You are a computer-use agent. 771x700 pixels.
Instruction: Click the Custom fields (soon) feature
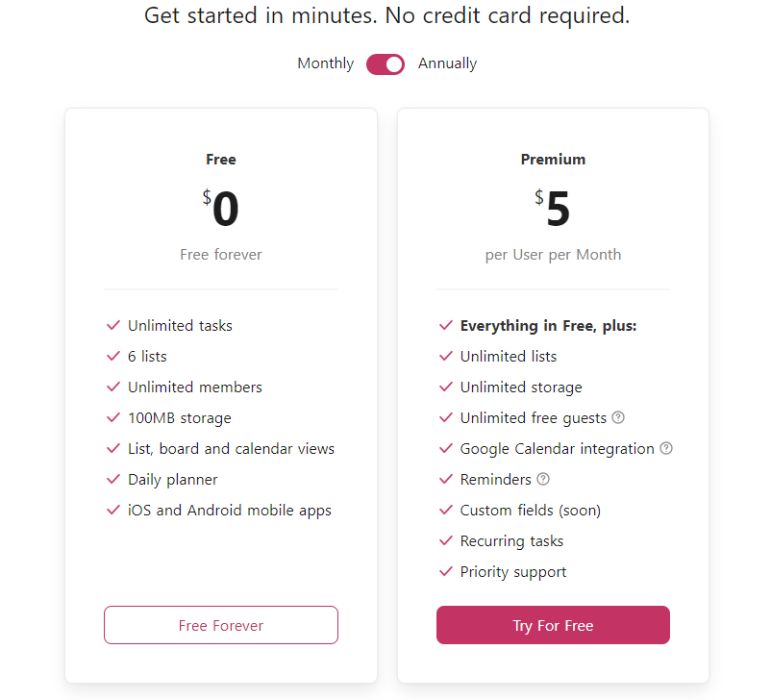point(530,511)
